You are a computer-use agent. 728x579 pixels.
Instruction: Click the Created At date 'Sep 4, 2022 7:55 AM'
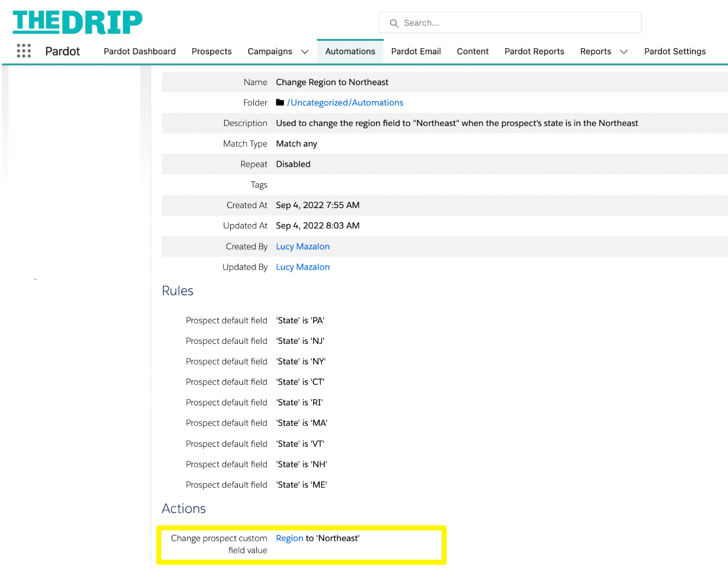point(317,205)
